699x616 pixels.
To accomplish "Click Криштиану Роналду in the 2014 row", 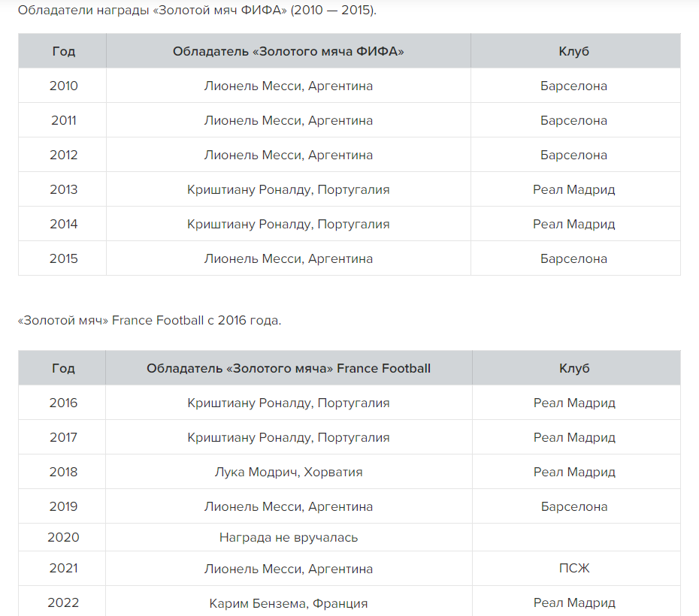I will click(288, 224).
